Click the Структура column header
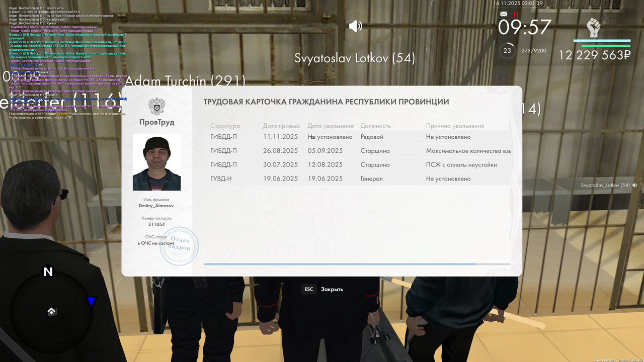The image size is (644, 362). (225, 126)
